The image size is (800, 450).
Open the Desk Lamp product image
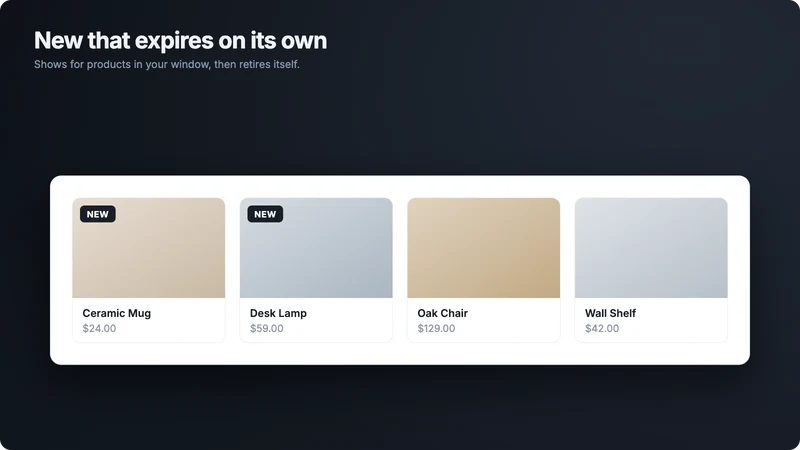click(316, 248)
